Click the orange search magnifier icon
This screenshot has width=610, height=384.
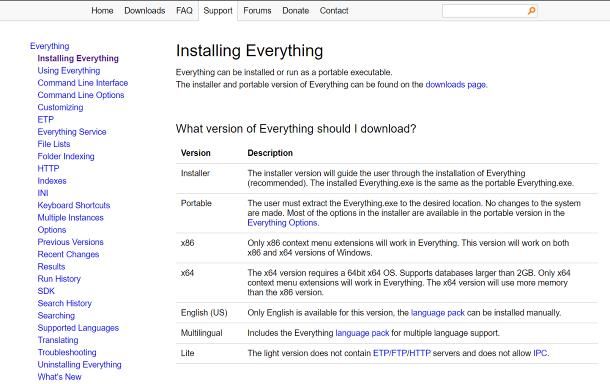(531, 11)
